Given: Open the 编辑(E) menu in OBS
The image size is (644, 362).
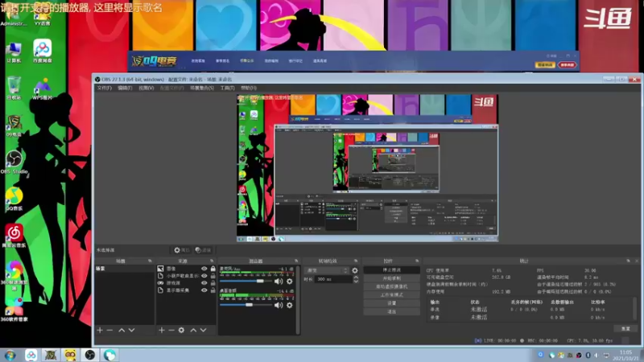Looking at the screenshot, I should [125, 88].
